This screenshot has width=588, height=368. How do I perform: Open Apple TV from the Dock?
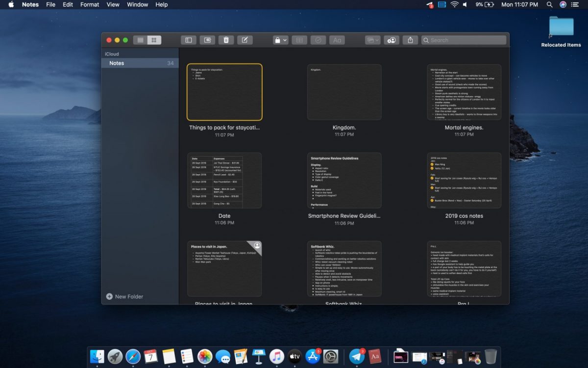click(x=294, y=356)
